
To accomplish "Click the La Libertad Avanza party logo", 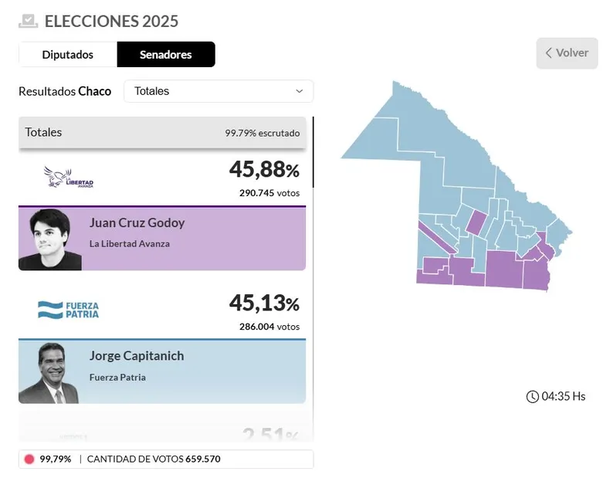I will point(68,179).
